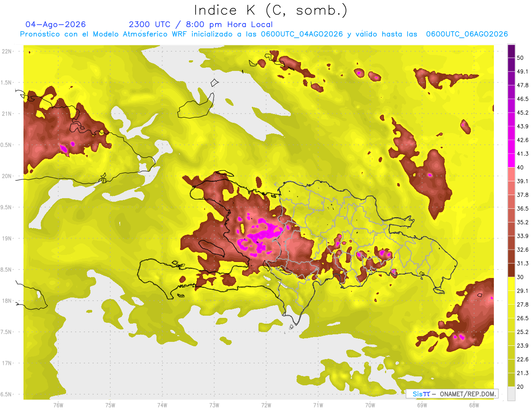
Task: Click the '20N' latitude label
Action: [x=7, y=176]
